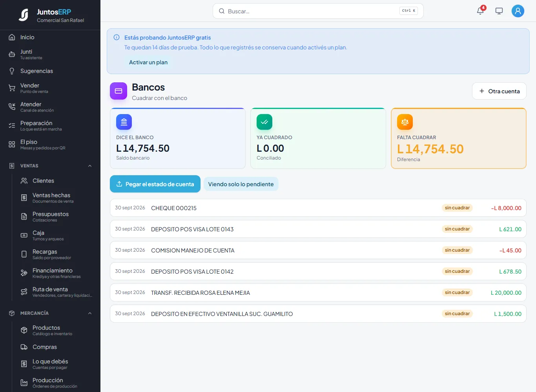This screenshot has width=536, height=392.
Task: Go to Ventas hechas in sidebar
Action: pos(56,198)
